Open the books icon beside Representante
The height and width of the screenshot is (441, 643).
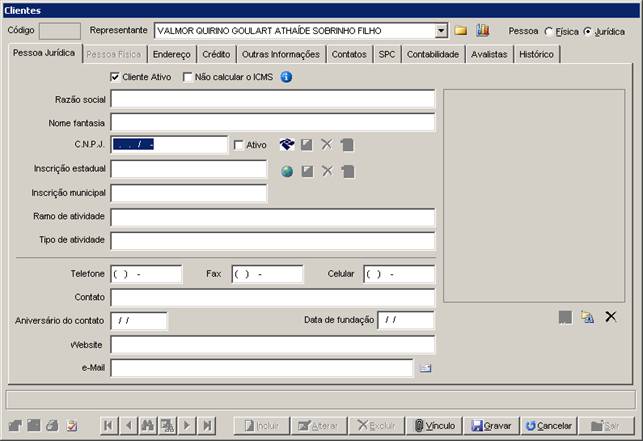[482, 30]
